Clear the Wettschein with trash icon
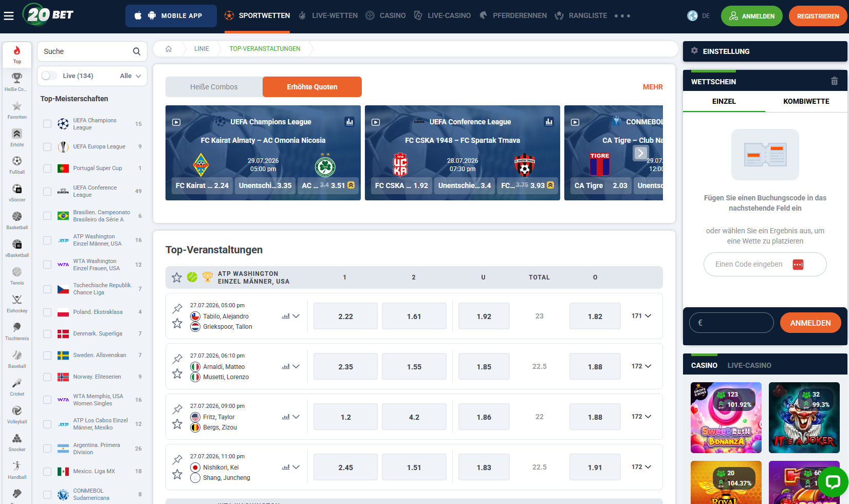The image size is (849, 504). [x=834, y=81]
